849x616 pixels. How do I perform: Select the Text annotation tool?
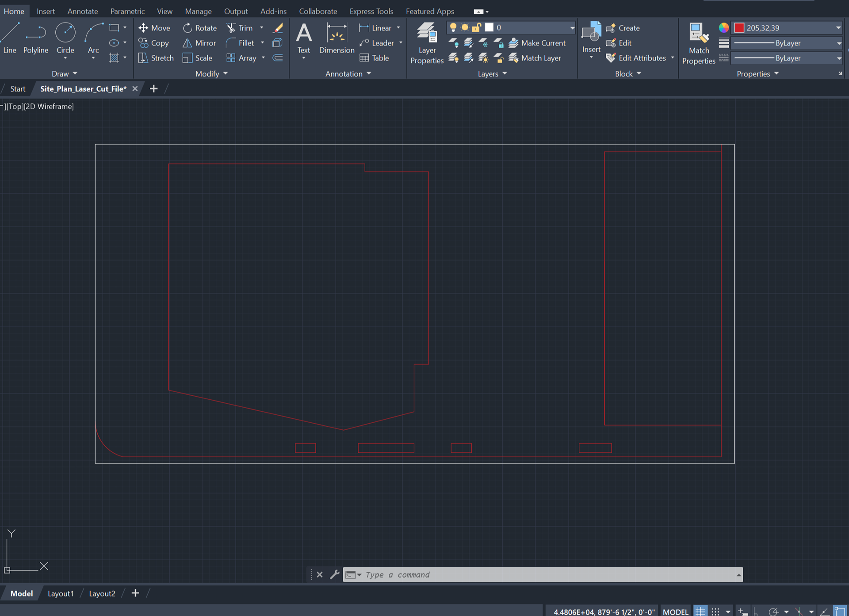click(x=304, y=38)
